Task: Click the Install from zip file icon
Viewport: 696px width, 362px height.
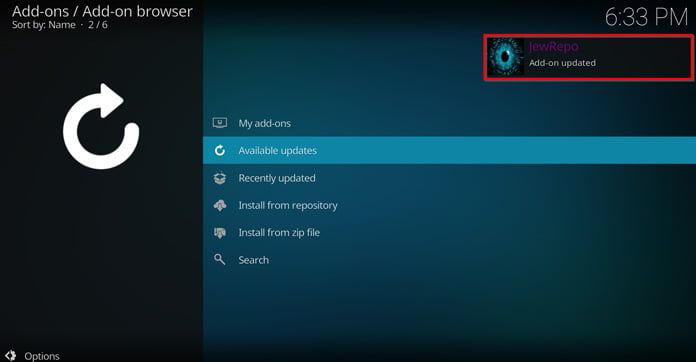Action: click(220, 232)
